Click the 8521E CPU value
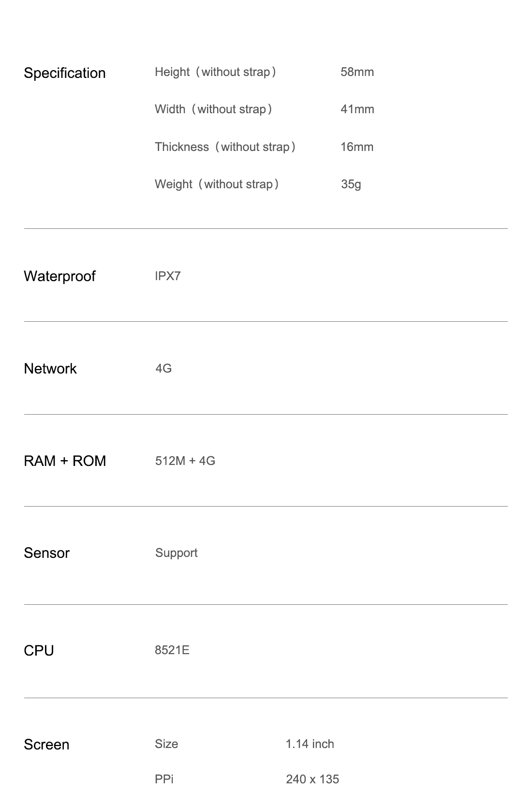The height and width of the screenshot is (808, 532). (172, 650)
